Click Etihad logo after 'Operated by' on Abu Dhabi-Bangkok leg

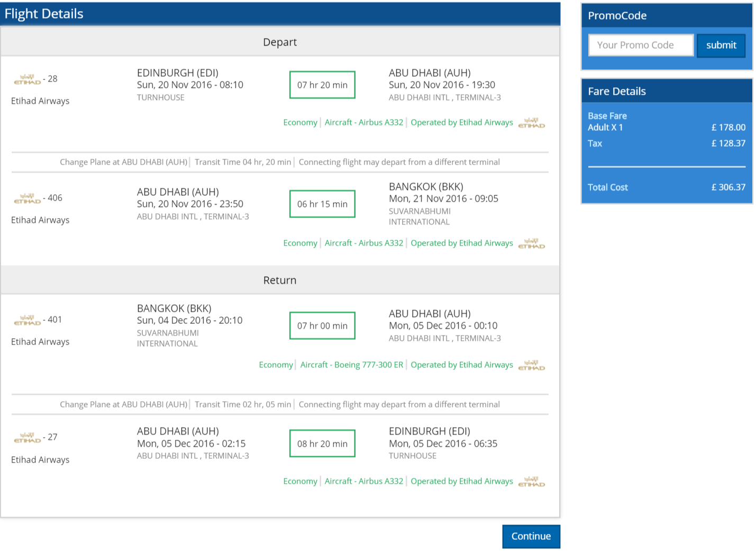coord(532,243)
